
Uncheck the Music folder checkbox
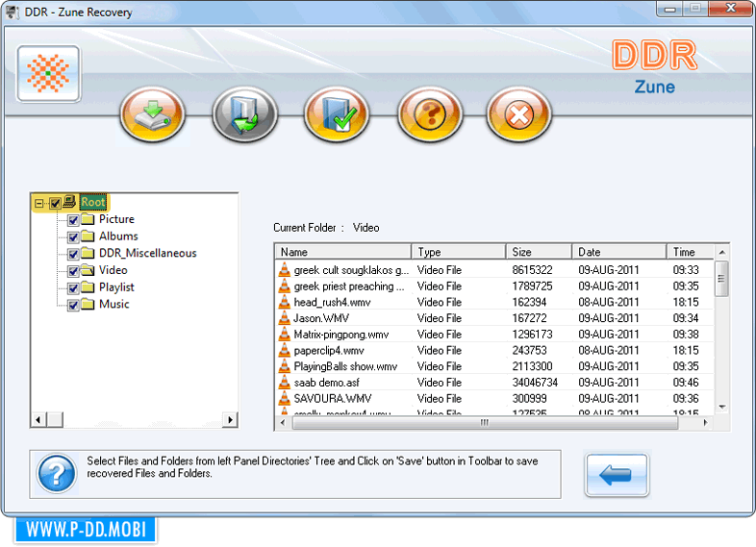[x=73, y=305]
